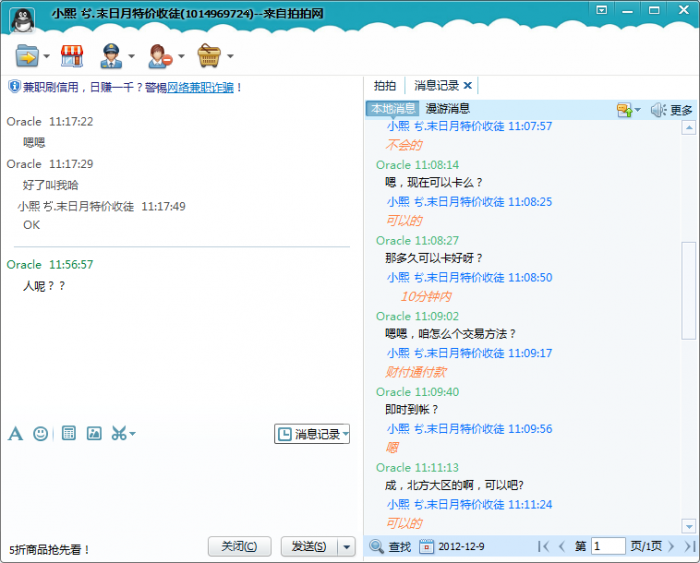Viewport: 700px width, 563px height.
Task: Click the page number input field
Action: (x=608, y=546)
